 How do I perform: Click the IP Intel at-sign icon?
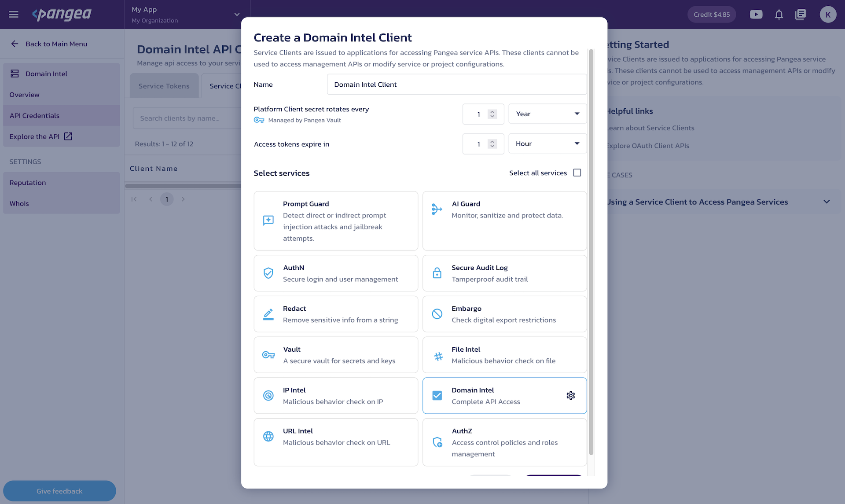click(268, 396)
